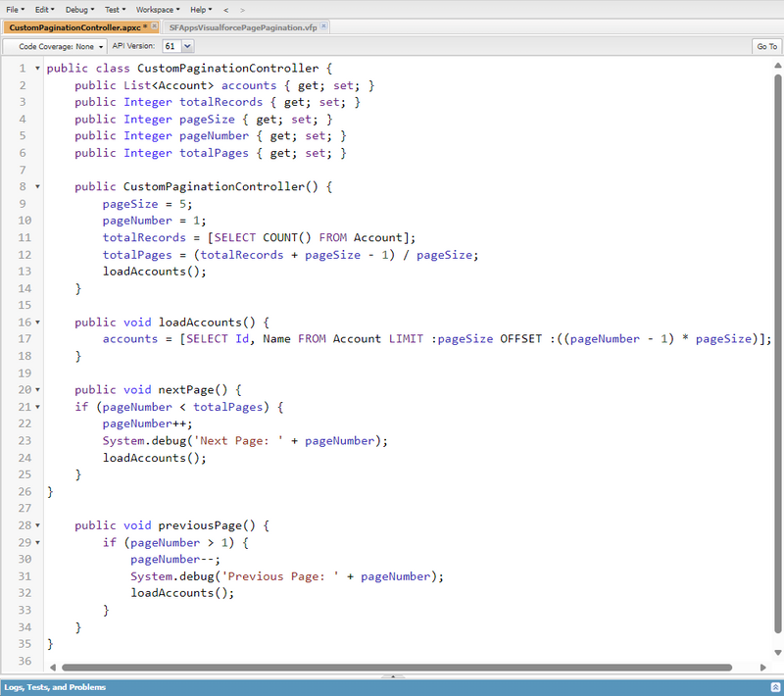Collapse loadAccounts fold arrow at line 16
Image resolution: width=784 pixels, height=696 pixels.
(x=37, y=322)
